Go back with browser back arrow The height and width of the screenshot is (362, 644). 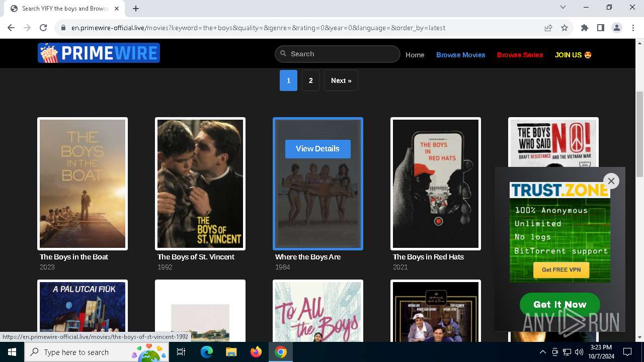pos(11,28)
